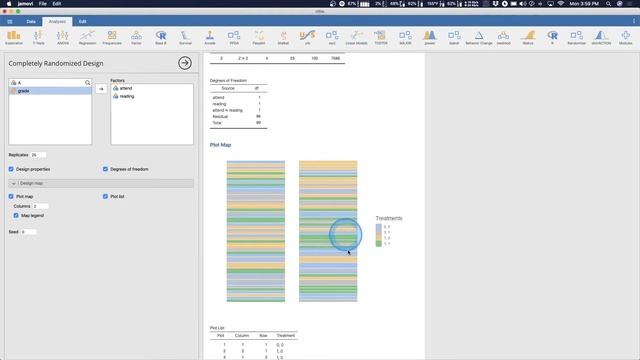640x360 pixels.
Task: Click the Treatment column header in Plot List
Action: pyautogui.click(x=286, y=336)
